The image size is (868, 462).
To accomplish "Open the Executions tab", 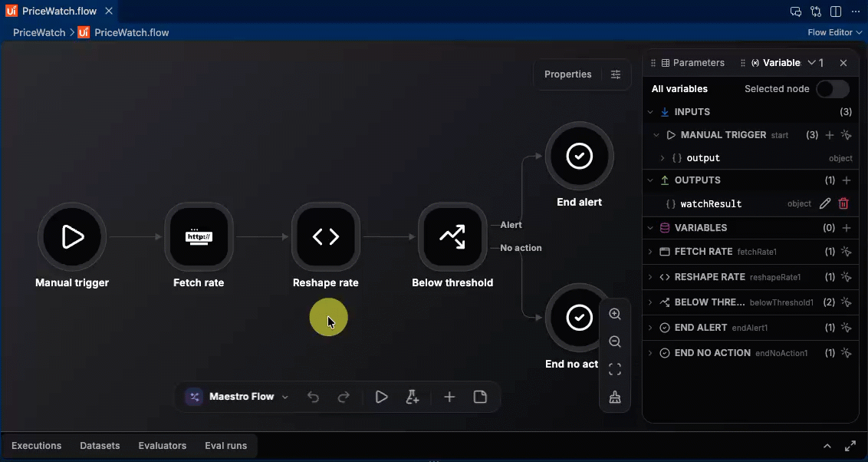I will click(37, 445).
